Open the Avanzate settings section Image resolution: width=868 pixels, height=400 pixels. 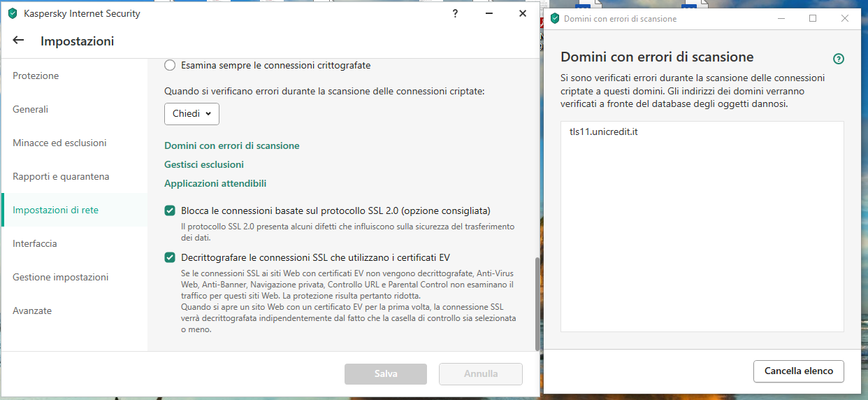[x=74, y=310]
